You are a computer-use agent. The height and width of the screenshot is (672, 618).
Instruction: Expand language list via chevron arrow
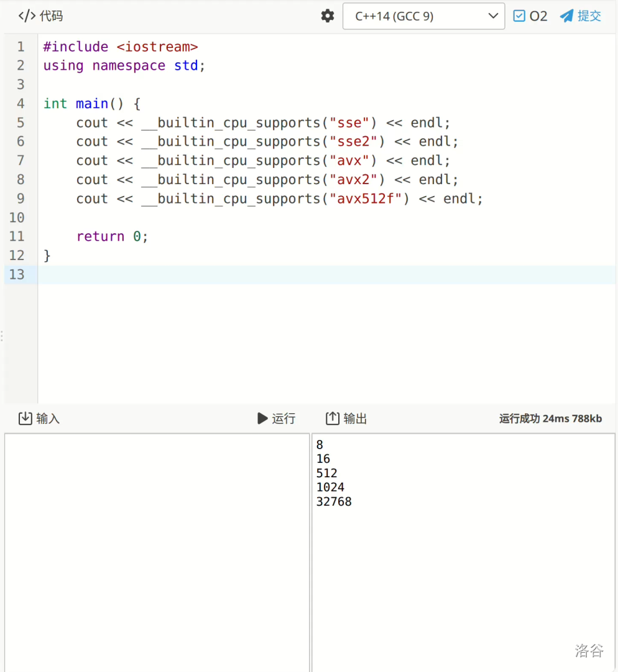click(492, 16)
